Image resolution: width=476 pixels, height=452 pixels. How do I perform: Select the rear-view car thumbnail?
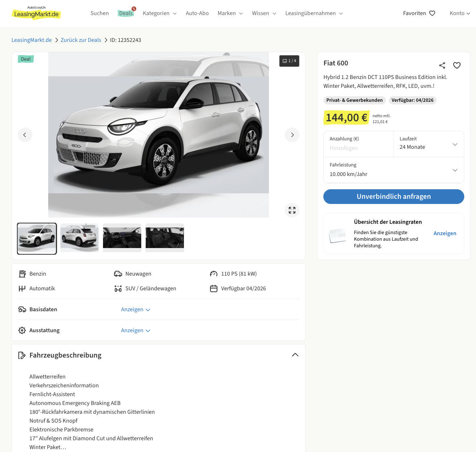point(79,238)
